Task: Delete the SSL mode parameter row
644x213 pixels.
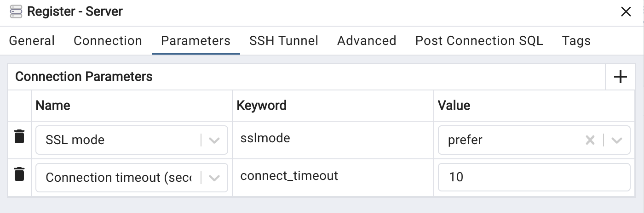Action: [19, 136]
